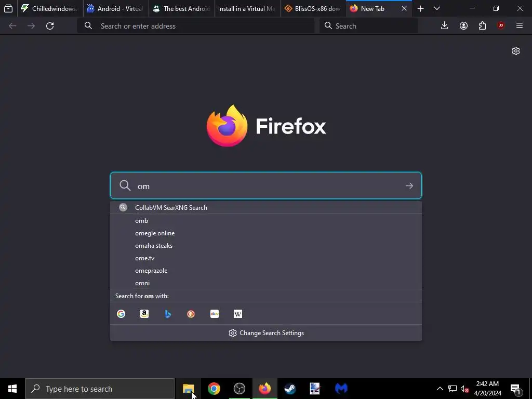
Task: Open Change Search Settings
Action: click(267, 333)
